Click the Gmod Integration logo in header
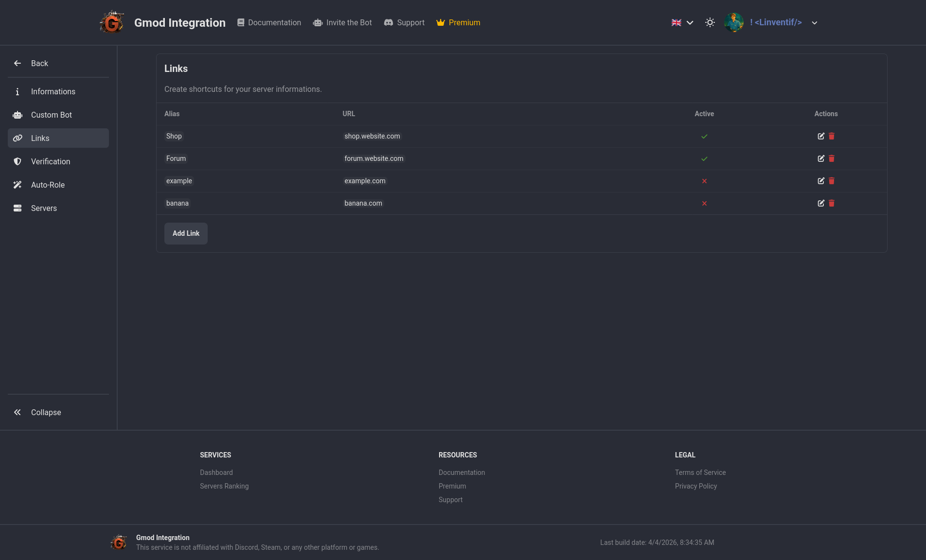The width and height of the screenshot is (926, 560). 112,22
